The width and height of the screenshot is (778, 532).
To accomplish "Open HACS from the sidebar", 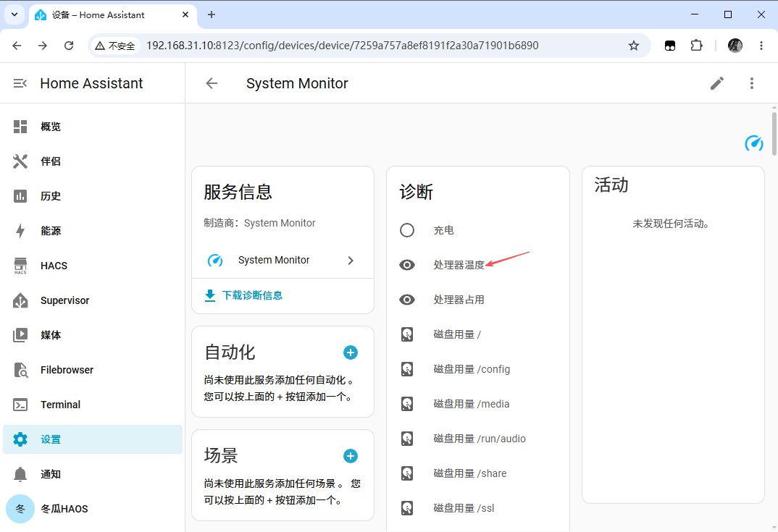I will [93, 266].
